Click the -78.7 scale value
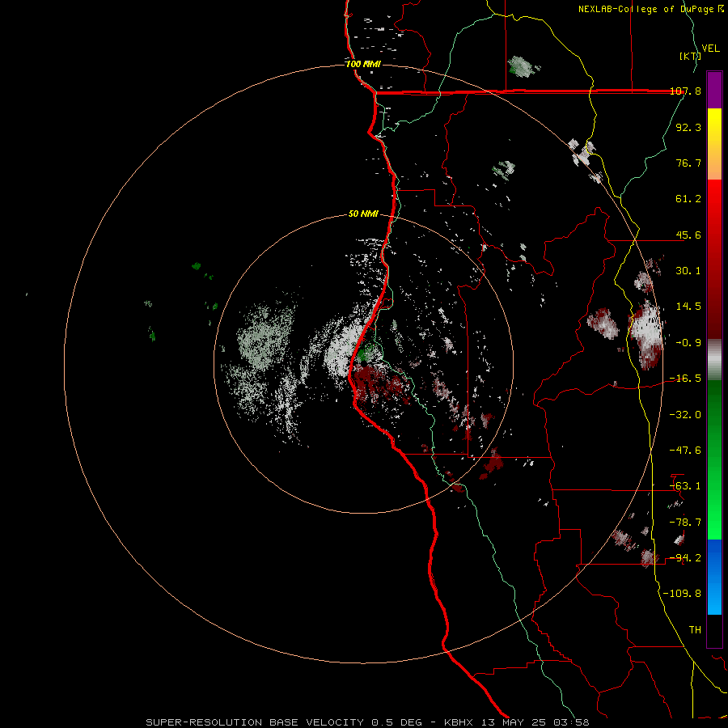The image size is (728, 728). point(685,523)
